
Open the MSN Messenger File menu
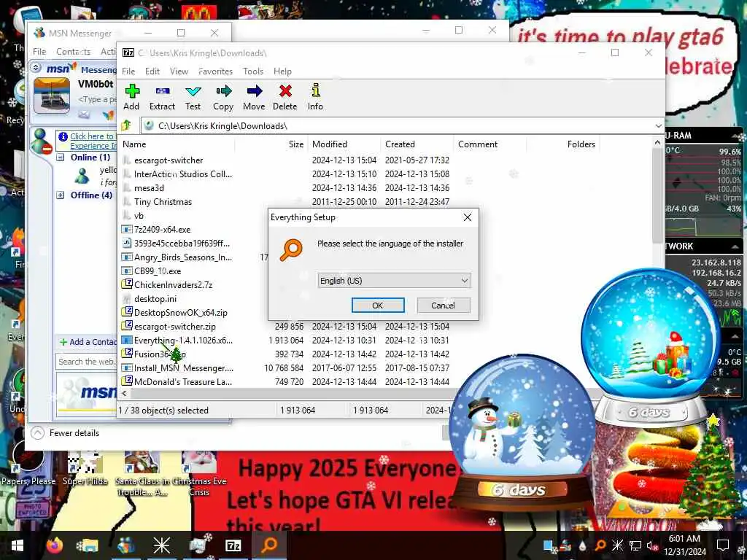point(39,52)
